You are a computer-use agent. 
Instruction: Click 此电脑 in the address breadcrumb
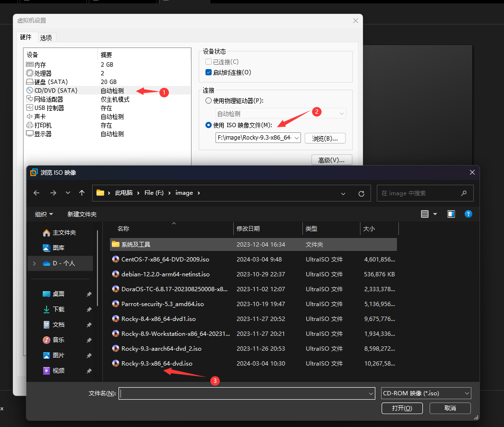[124, 193]
